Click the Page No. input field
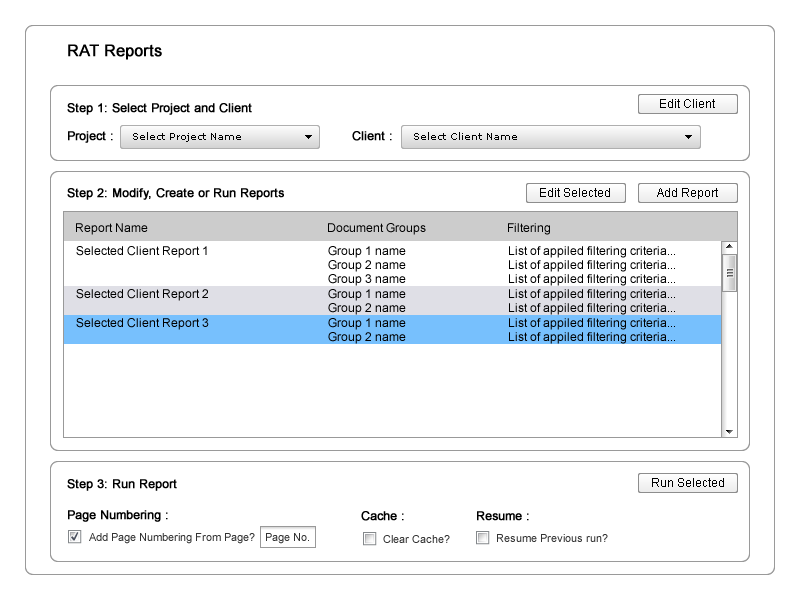The height and width of the screenshot is (600, 800). 288,538
